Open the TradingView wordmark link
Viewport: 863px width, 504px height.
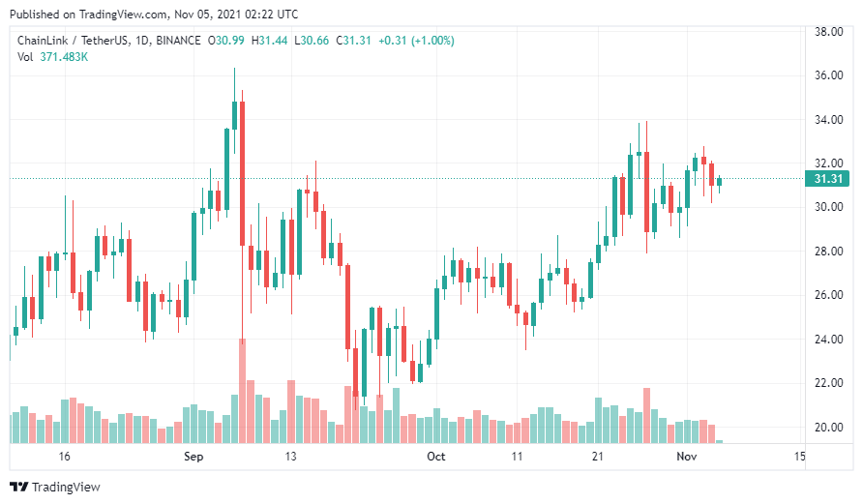[x=65, y=487]
